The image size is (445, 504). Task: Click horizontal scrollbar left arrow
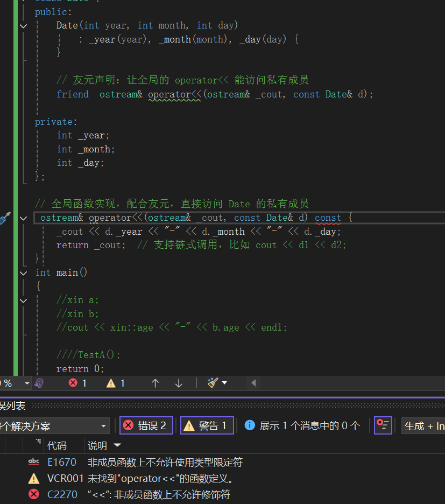(253, 383)
